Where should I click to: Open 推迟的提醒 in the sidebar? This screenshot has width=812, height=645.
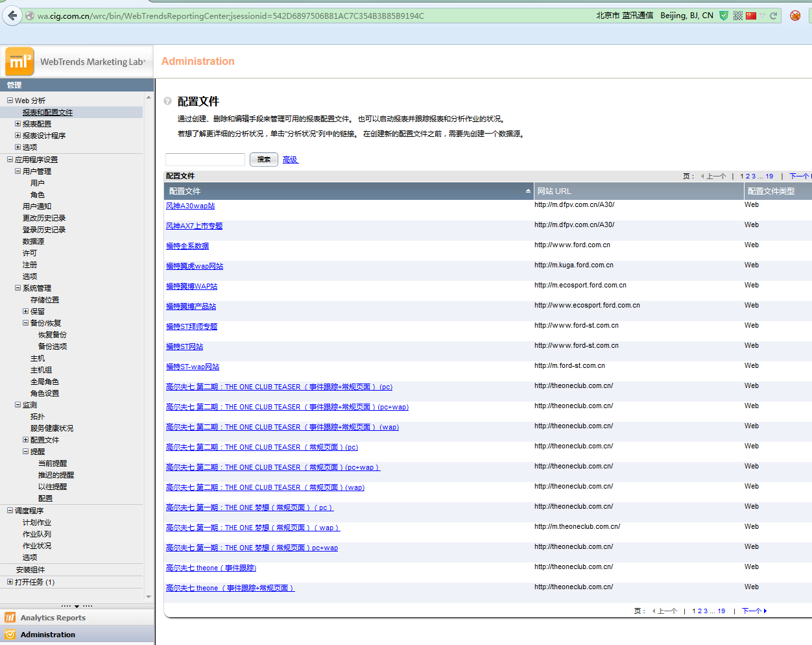coord(56,475)
